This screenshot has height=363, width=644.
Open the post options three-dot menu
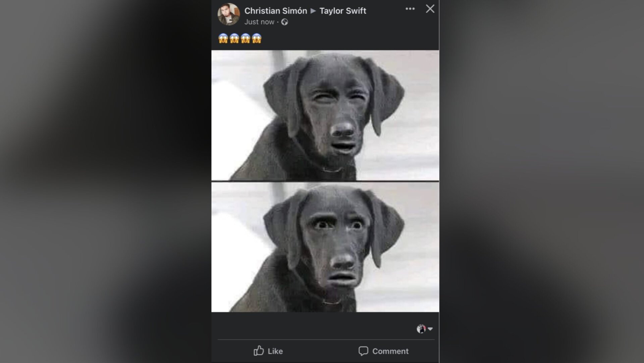pyautogui.click(x=410, y=9)
